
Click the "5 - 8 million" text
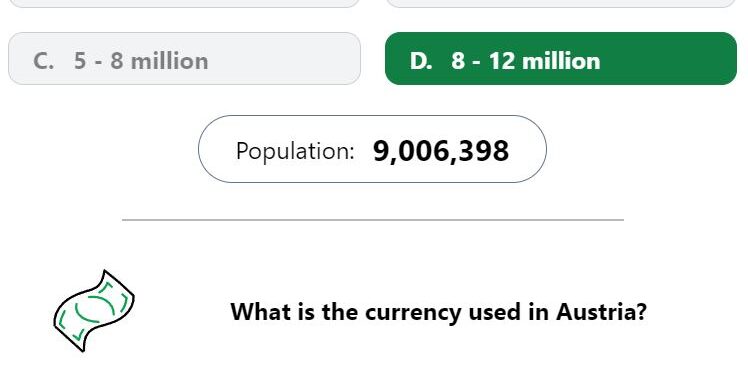pyautogui.click(x=141, y=61)
